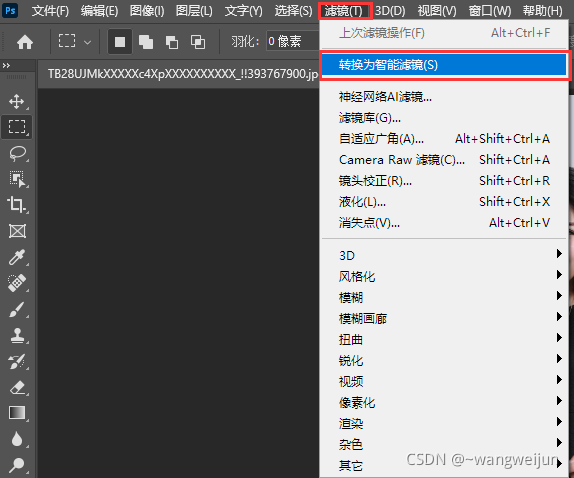Expand the 其它 submenu
The height and width of the screenshot is (478, 574).
coord(444,466)
